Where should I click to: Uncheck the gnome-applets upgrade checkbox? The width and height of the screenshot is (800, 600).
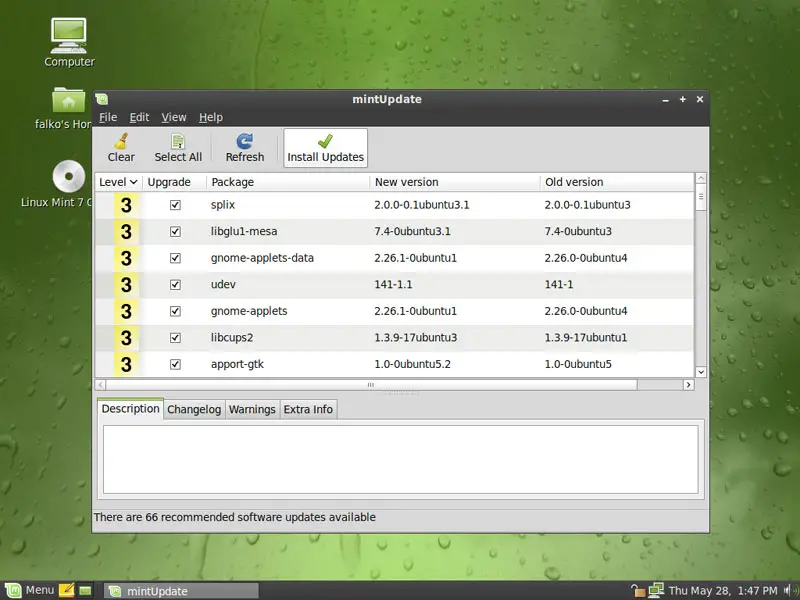pos(175,311)
